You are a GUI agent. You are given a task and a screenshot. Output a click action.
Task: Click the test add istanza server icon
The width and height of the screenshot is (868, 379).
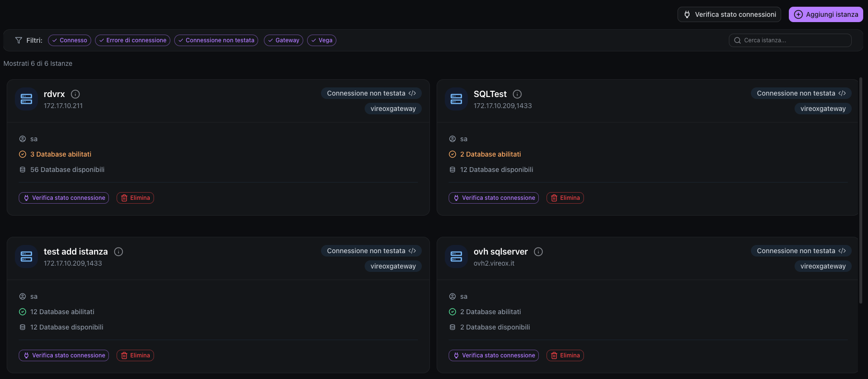point(26,257)
